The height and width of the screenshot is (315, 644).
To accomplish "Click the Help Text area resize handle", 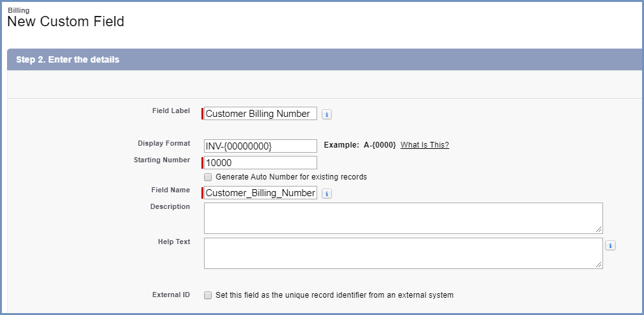I will 599,265.
